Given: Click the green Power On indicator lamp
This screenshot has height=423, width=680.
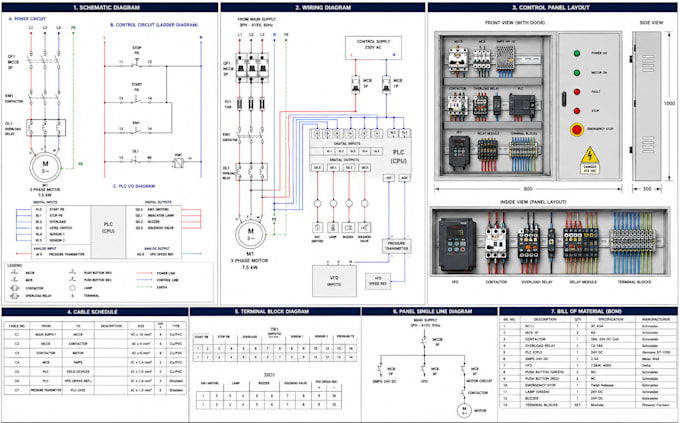Looking at the screenshot, I should (x=577, y=53).
